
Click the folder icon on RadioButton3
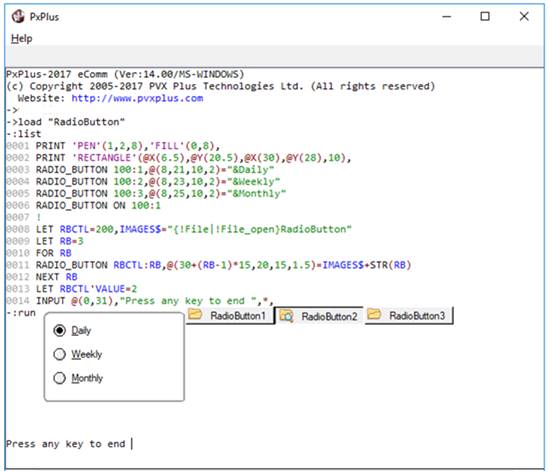click(x=374, y=314)
